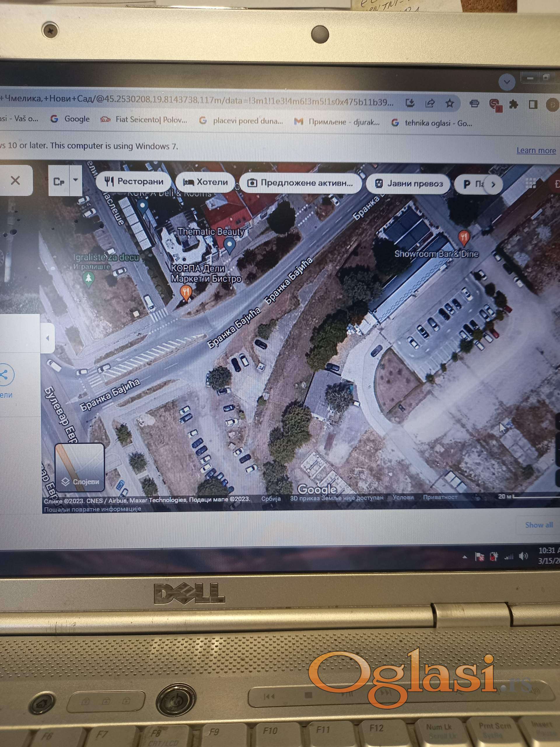This screenshot has width=560, height=747.
Task: Select the Ресторани category chip
Action: (x=134, y=182)
